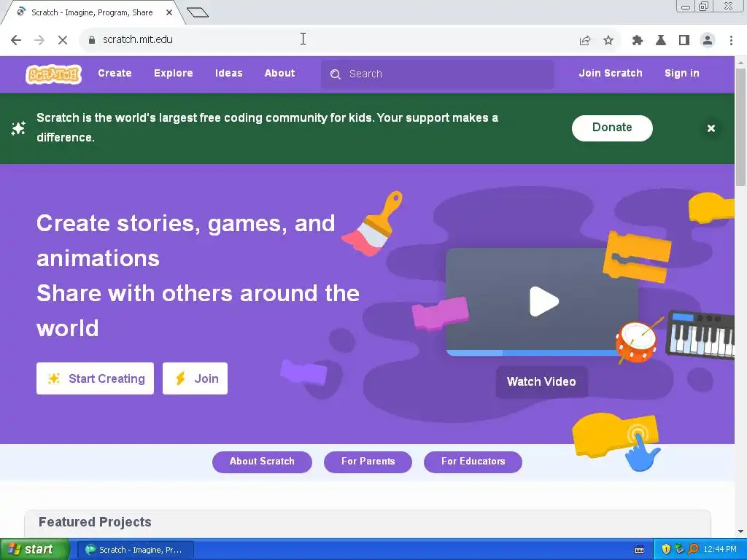747x560 pixels.
Task: Open a new tab with the new tab button
Action: [198, 12]
